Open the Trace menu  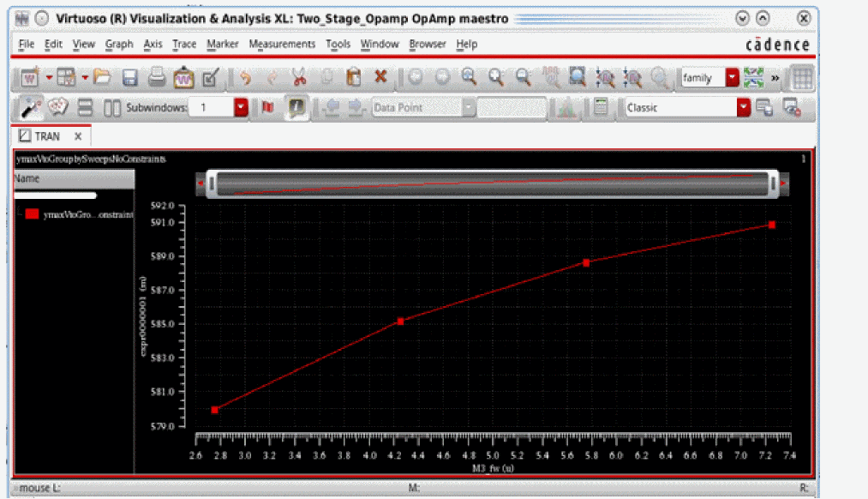(184, 44)
